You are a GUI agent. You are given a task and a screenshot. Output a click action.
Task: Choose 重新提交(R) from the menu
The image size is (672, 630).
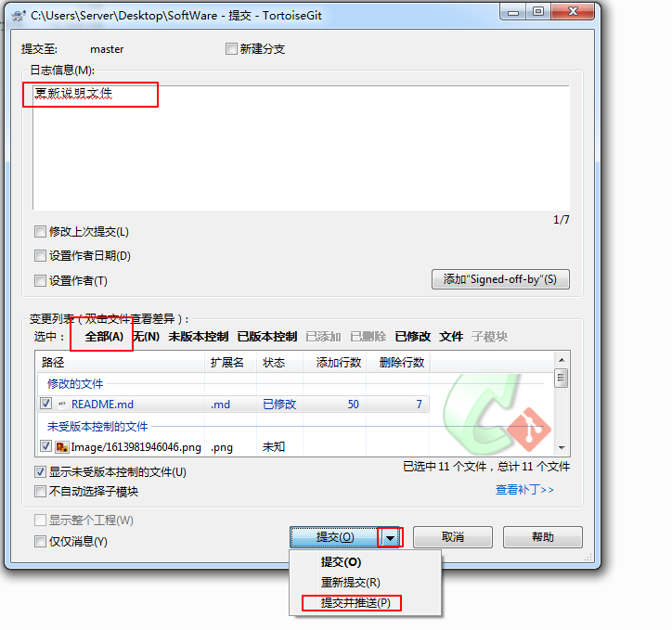coord(351,583)
